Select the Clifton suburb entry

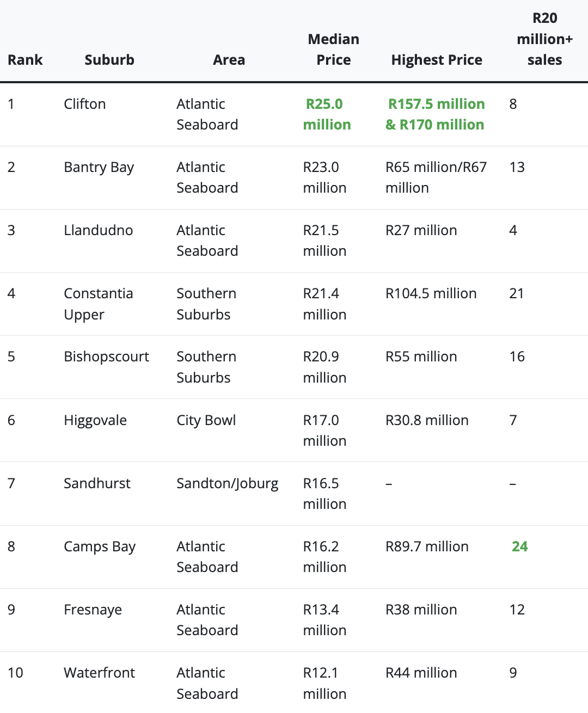point(84,104)
